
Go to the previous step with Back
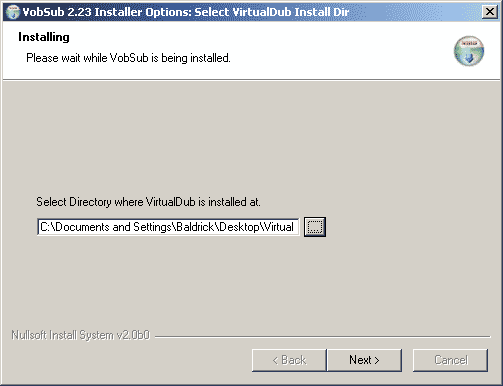[289, 360]
